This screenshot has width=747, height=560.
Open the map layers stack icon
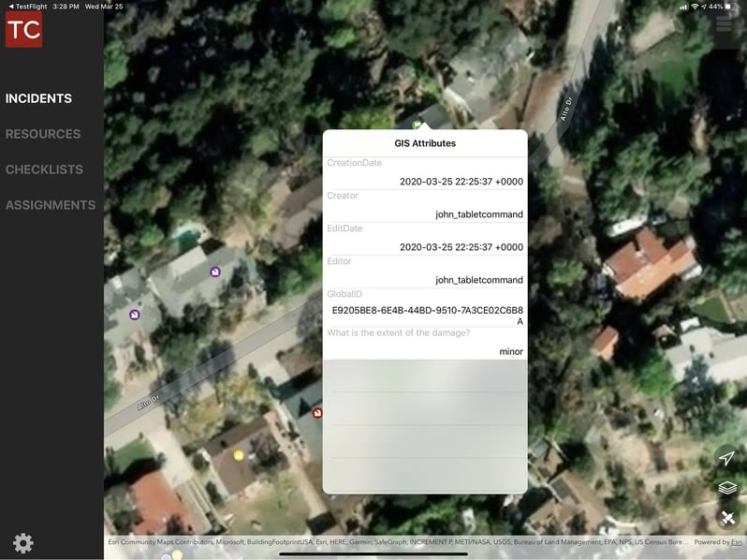coord(727,488)
